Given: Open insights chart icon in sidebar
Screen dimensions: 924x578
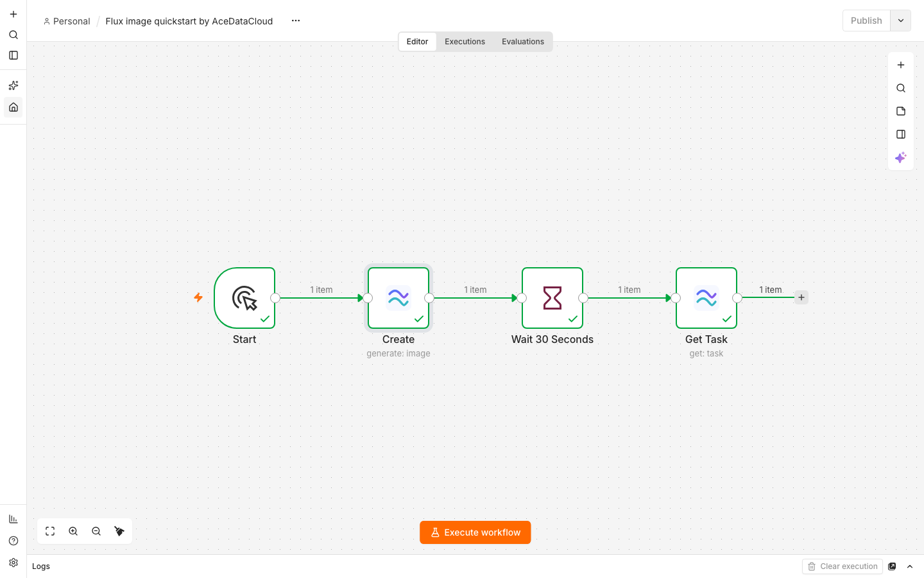Looking at the screenshot, I should [13, 519].
